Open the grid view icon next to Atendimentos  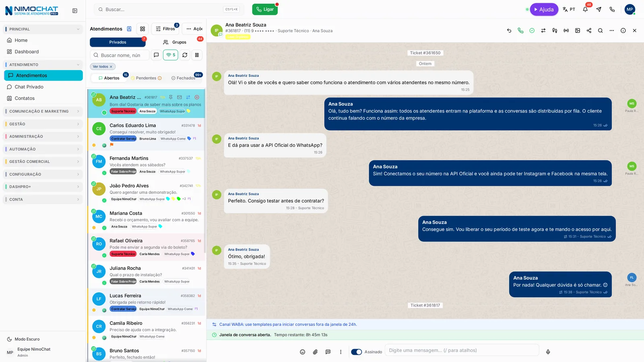click(142, 29)
